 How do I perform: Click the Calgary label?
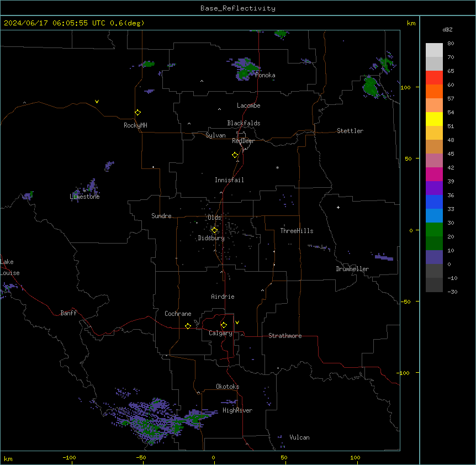(220, 333)
